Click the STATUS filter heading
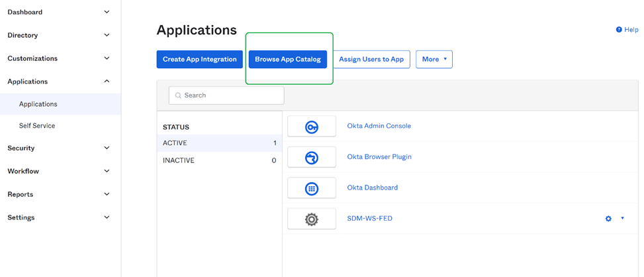The image size is (644, 277). (x=176, y=127)
